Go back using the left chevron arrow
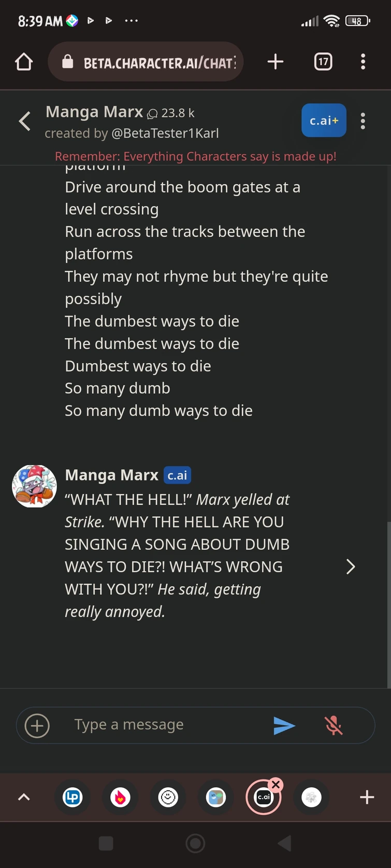Viewport: 391px width, 868px height. click(24, 121)
